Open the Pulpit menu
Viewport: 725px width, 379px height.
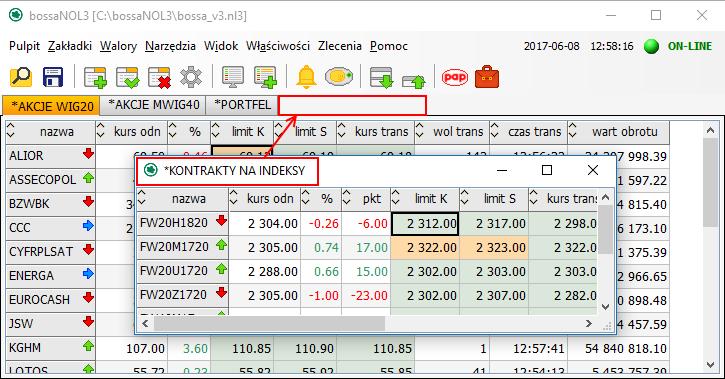25,46
